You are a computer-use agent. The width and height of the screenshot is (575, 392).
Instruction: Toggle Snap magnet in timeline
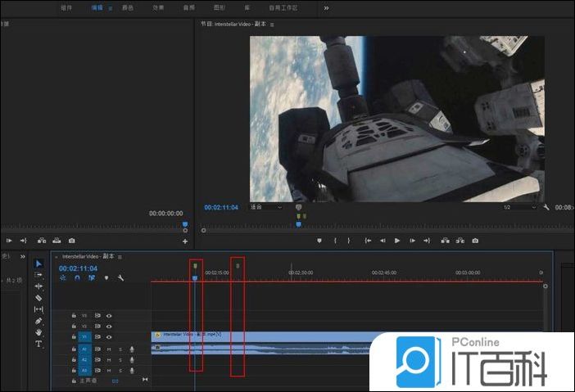coord(77,278)
